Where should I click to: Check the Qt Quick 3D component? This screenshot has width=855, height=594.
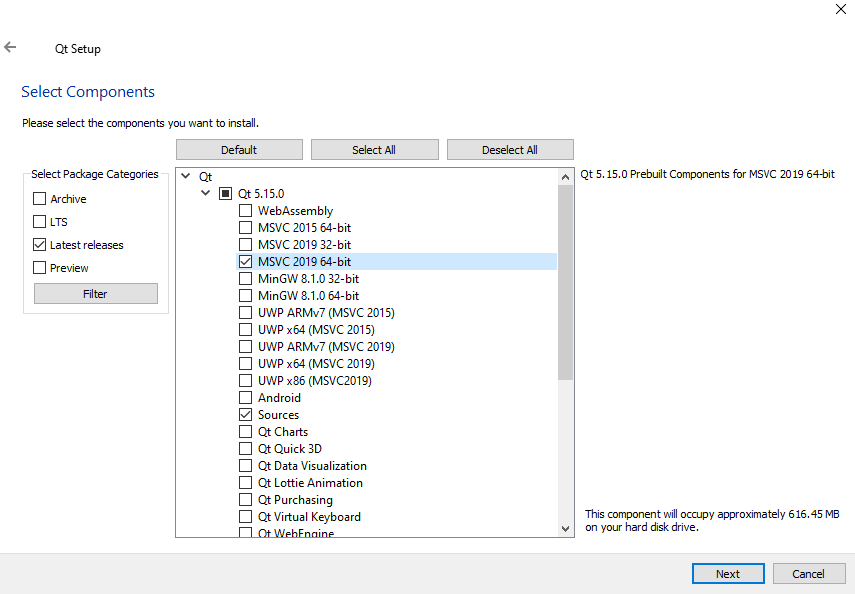pyautogui.click(x=245, y=448)
